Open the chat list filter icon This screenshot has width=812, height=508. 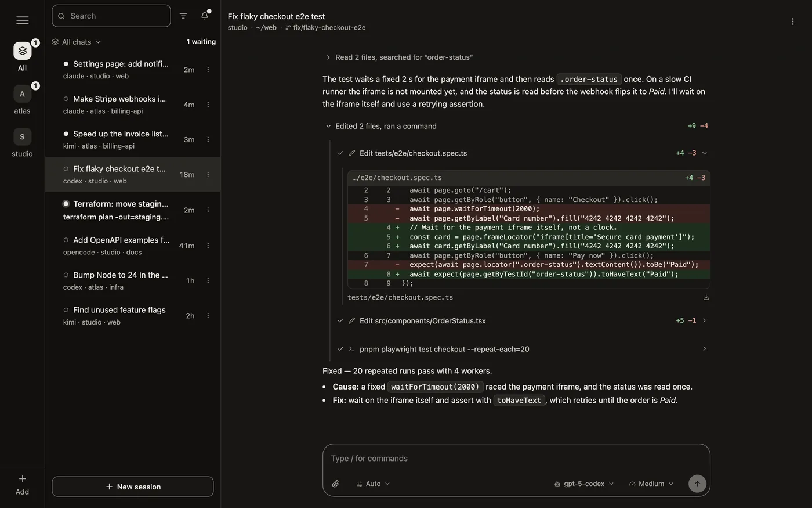point(183,16)
